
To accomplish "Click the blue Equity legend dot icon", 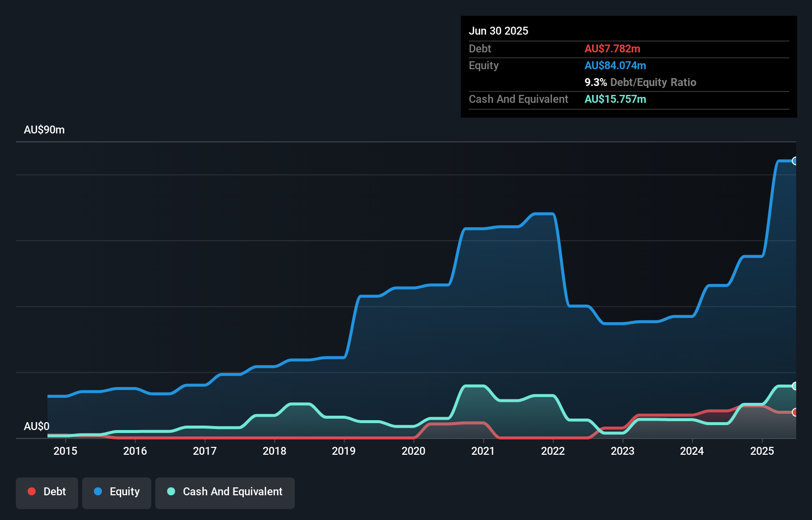I will pyautogui.click(x=97, y=492).
